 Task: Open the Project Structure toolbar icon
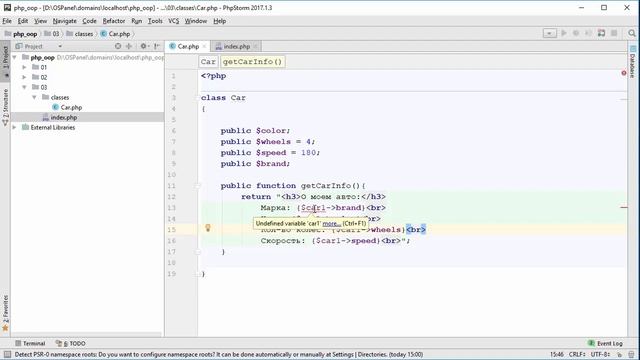click(601, 33)
